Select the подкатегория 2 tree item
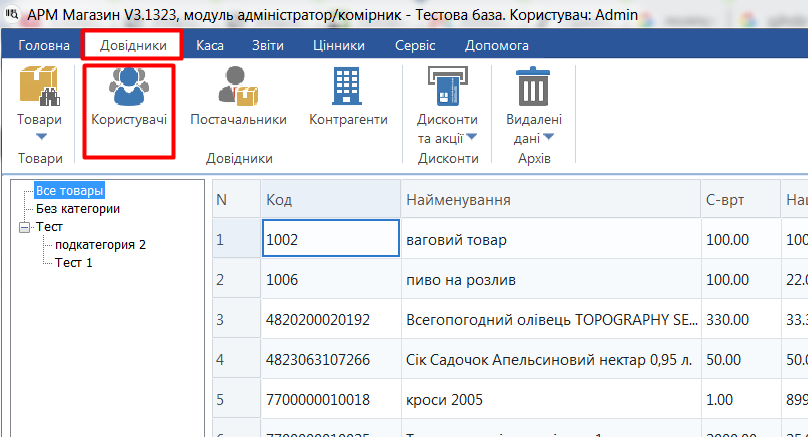808x437 pixels. 100,245
